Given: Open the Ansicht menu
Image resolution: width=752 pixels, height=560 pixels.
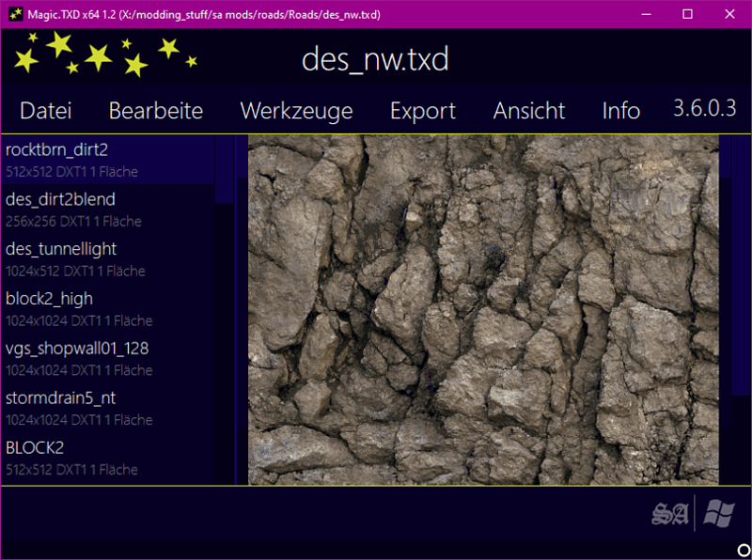Looking at the screenshot, I should pyautogui.click(x=529, y=111).
